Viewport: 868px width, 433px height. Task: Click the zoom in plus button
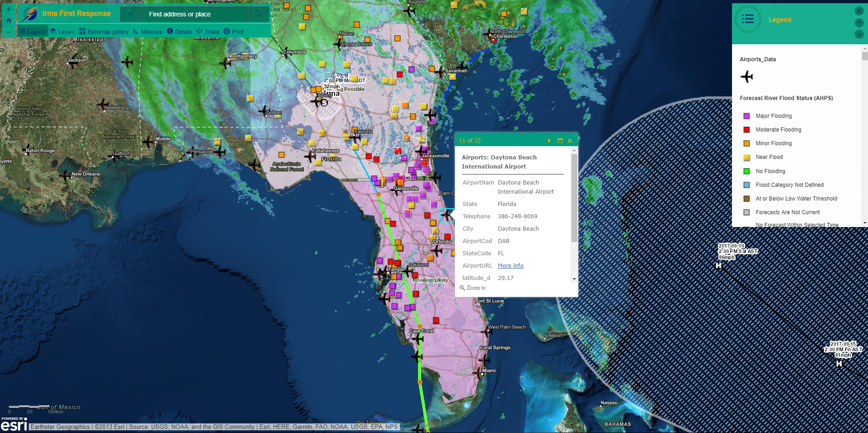(9, 10)
